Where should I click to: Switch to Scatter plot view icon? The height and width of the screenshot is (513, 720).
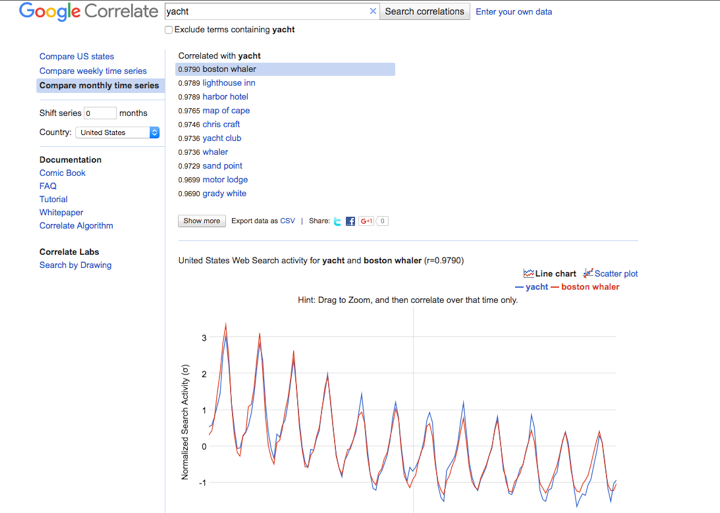tap(589, 273)
